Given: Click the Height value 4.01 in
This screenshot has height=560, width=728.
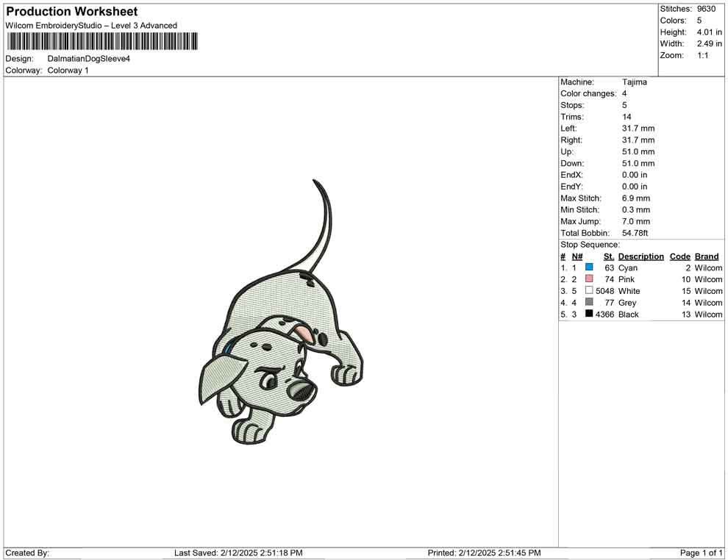Looking at the screenshot, I should [709, 32].
